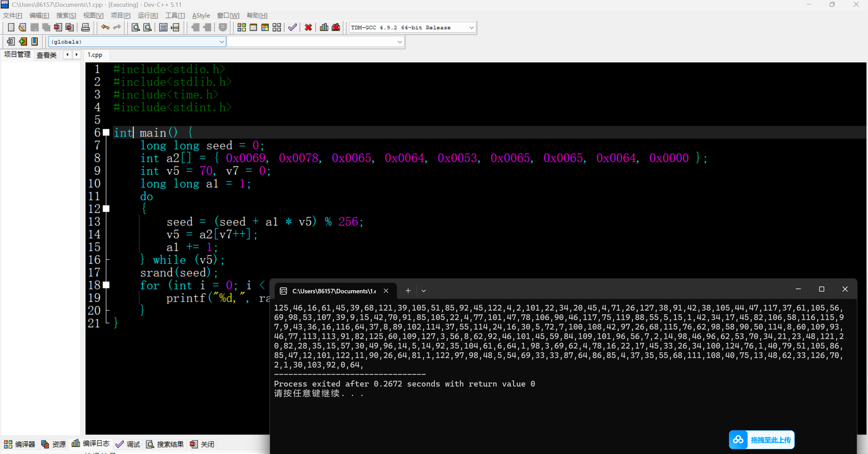Open the 工具[T] menu
Screen dimensions: 868x454
175,16
